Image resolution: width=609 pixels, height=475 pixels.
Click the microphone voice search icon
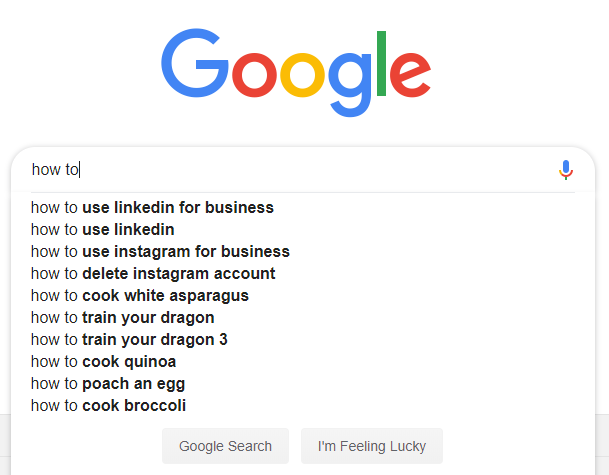(x=566, y=170)
